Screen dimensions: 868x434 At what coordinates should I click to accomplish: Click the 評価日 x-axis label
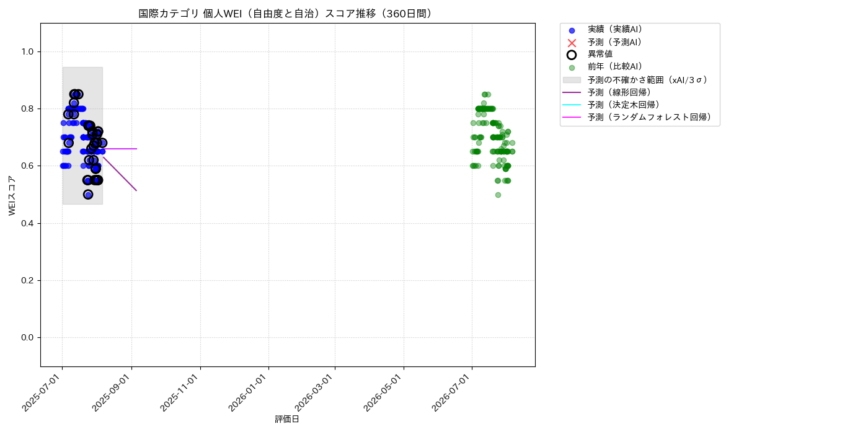287,419
